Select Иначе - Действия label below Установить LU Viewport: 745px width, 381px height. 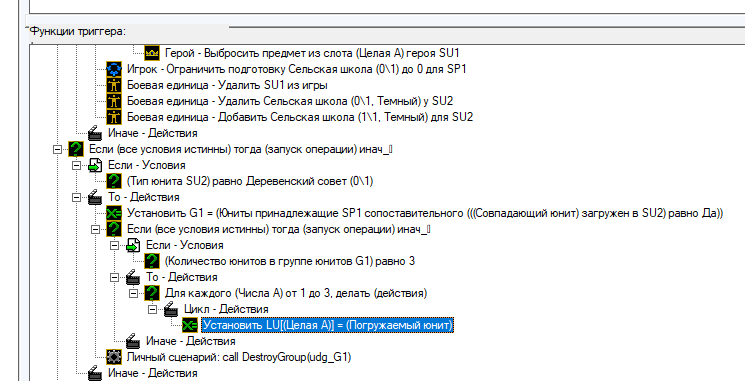(190, 342)
